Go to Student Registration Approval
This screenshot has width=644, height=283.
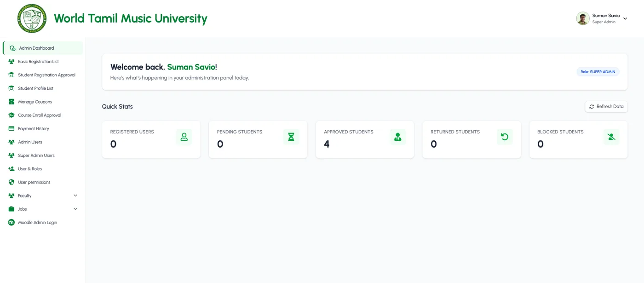(43, 75)
